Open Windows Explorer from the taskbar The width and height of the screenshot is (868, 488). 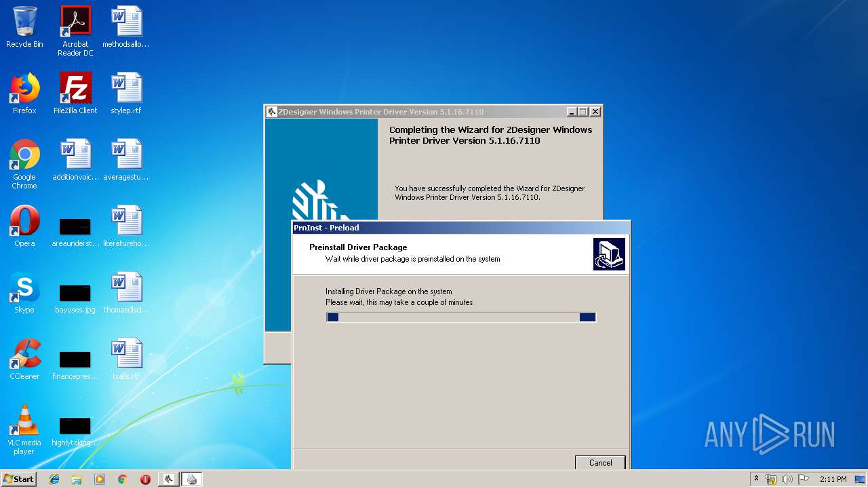coord(77,479)
